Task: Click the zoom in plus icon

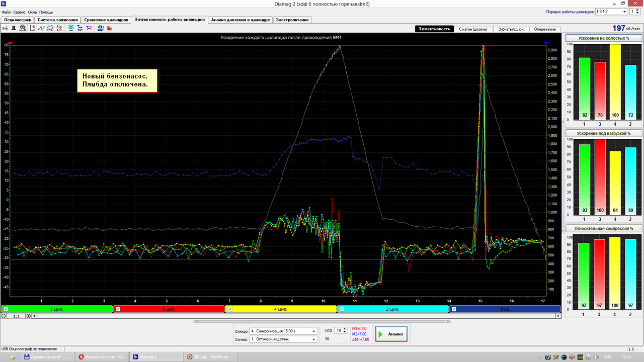Action: [29, 316]
